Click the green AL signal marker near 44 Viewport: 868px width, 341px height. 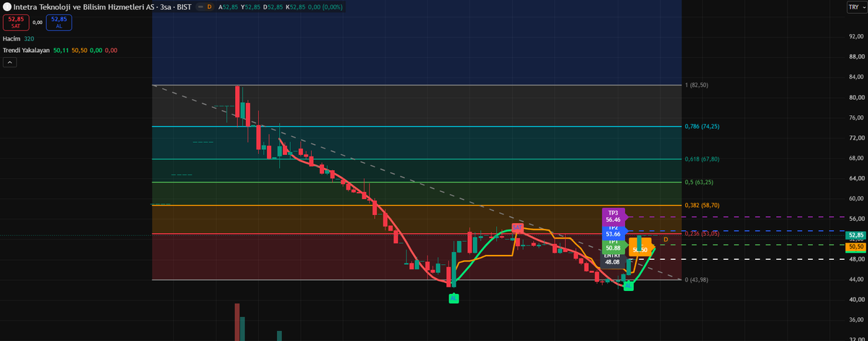(x=629, y=286)
